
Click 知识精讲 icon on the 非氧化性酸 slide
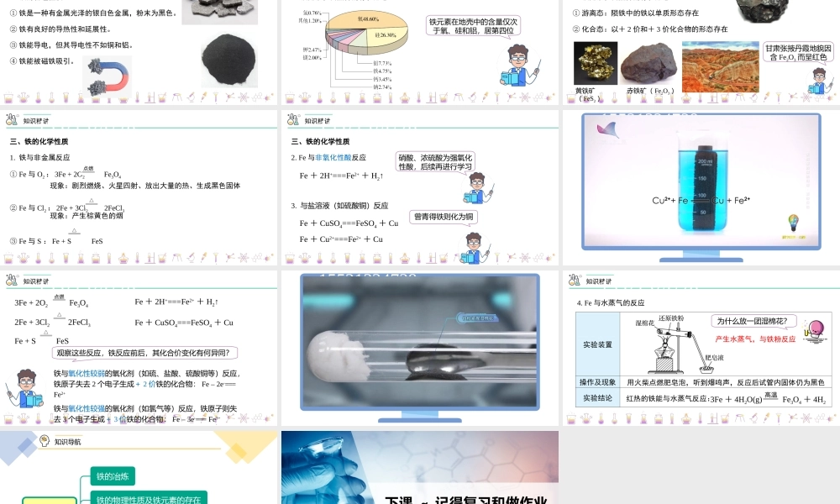tap(292, 120)
